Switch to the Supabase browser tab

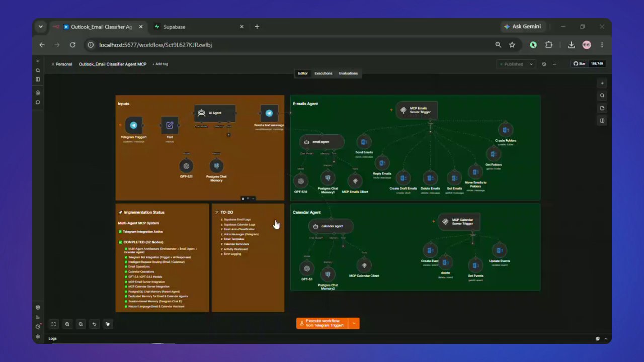200,27
